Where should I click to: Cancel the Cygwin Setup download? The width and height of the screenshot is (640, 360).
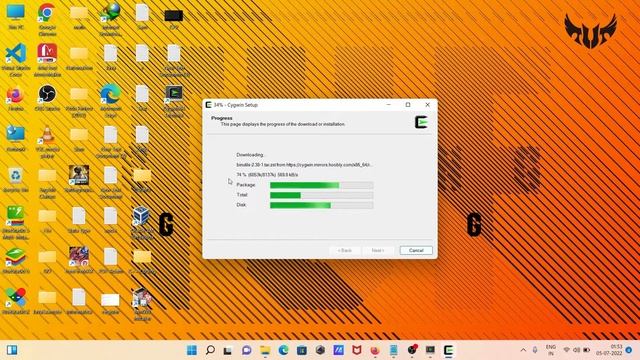[416, 250]
